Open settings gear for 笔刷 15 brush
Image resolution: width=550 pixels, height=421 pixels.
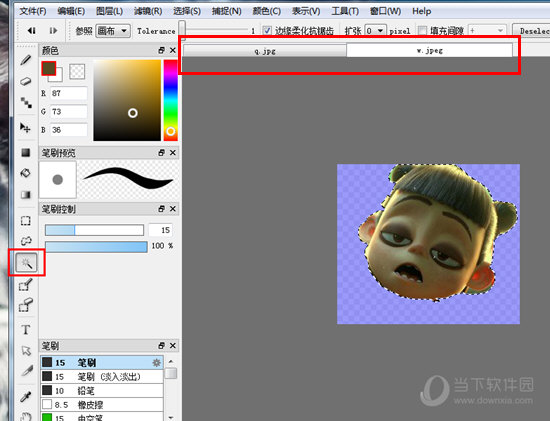click(156, 362)
